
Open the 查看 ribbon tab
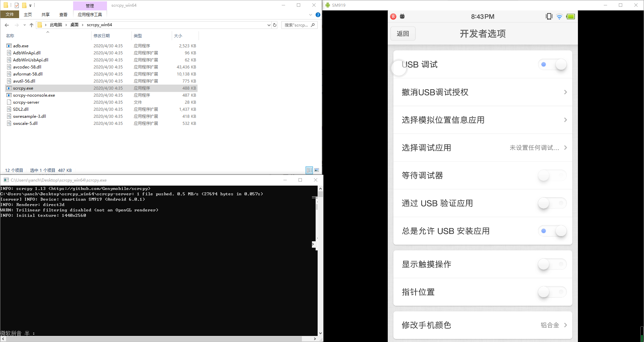point(63,14)
